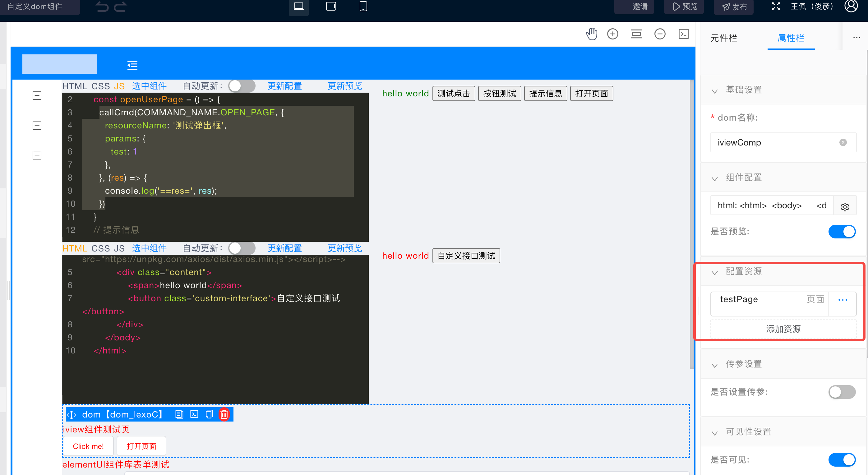The height and width of the screenshot is (475, 868).
Task: Click the canvas vertical scrollbar
Action: [x=692, y=224]
